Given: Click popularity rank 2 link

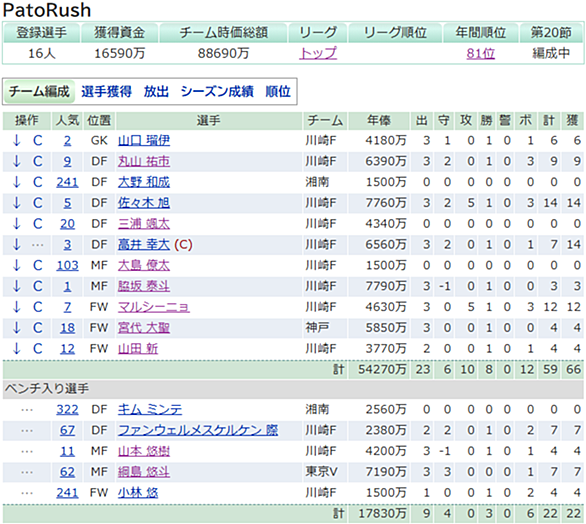Looking at the screenshot, I should (x=67, y=141).
